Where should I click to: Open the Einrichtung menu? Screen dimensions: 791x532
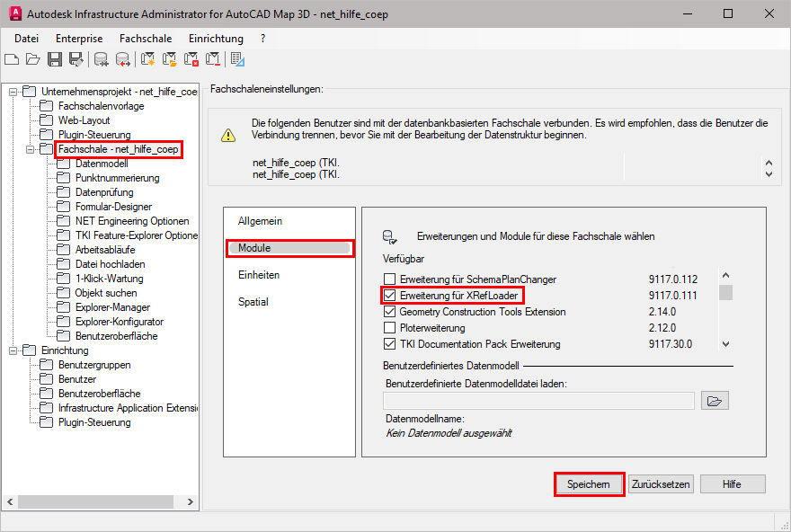[x=216, y=39]
